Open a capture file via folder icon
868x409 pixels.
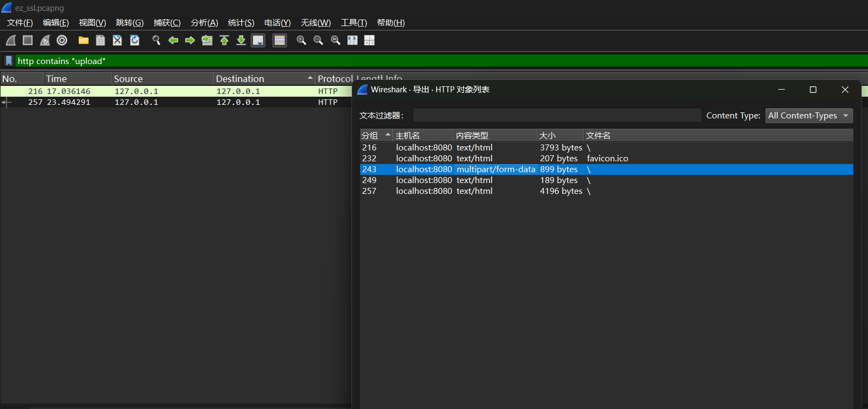(x=83, y=40)
